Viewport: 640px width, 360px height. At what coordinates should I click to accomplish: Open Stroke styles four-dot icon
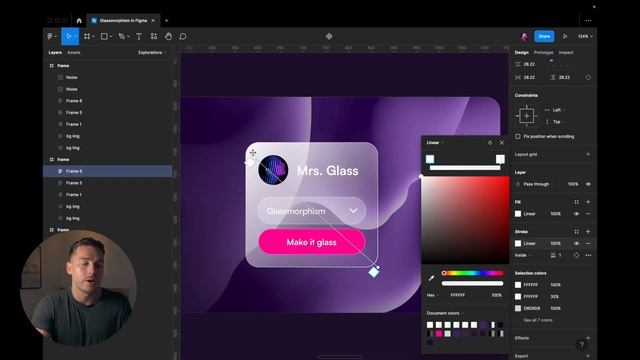(576, 231)
